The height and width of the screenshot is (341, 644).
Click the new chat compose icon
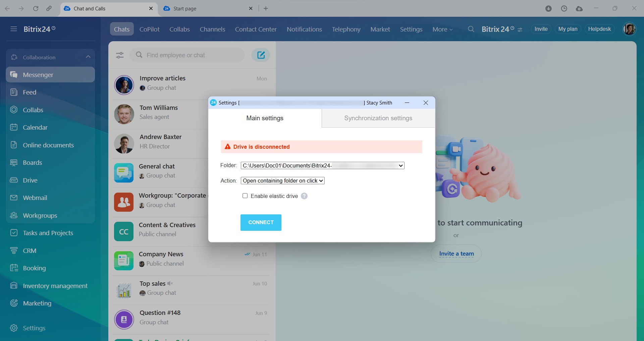[261, 55]
